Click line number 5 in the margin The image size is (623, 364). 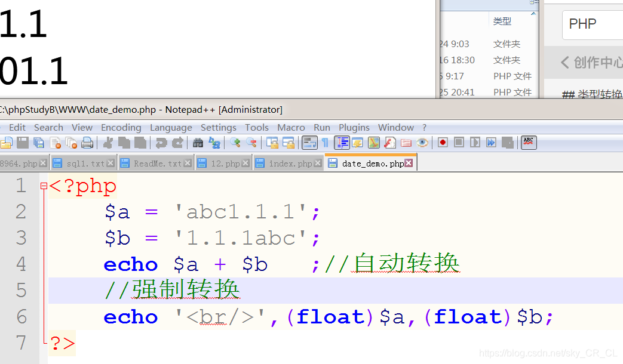click(x=22, y=290)
